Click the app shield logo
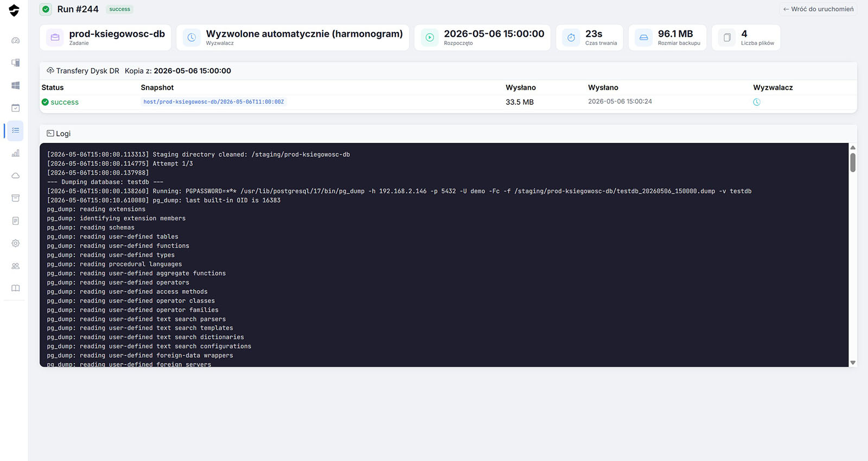Viewport: 868px width, 461px height. pos(14,10)
